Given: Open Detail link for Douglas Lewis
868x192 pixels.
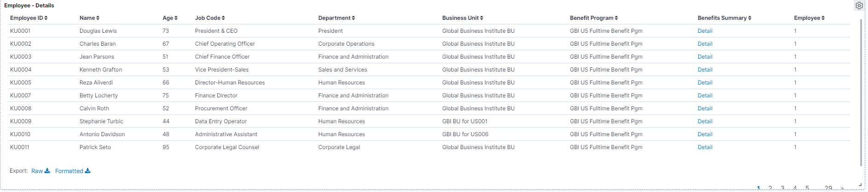Looking at the screenshot, I should [705, 31].
